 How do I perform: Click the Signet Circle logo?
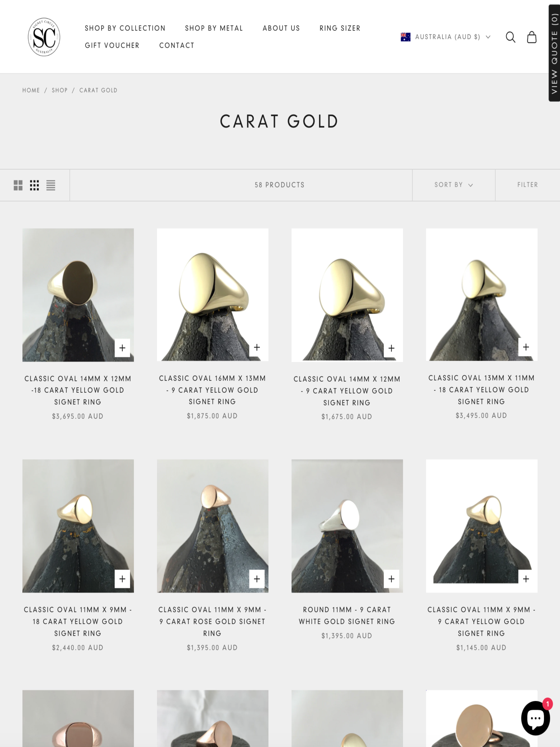tap(44, 37)
